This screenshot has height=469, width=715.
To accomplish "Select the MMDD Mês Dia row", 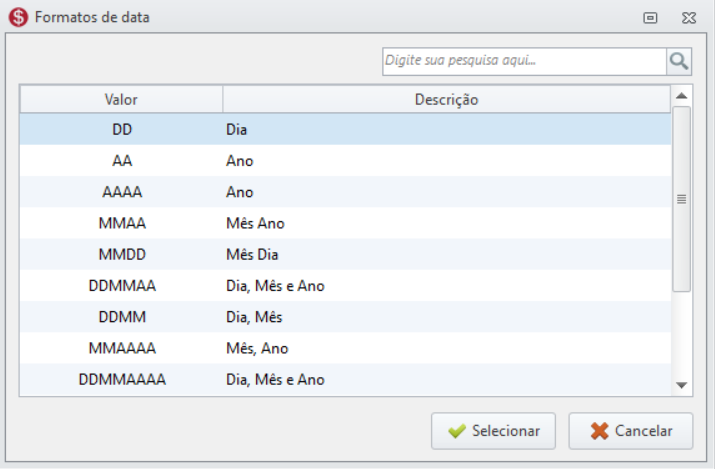I will pyautogui.click(x=345, y=254).
